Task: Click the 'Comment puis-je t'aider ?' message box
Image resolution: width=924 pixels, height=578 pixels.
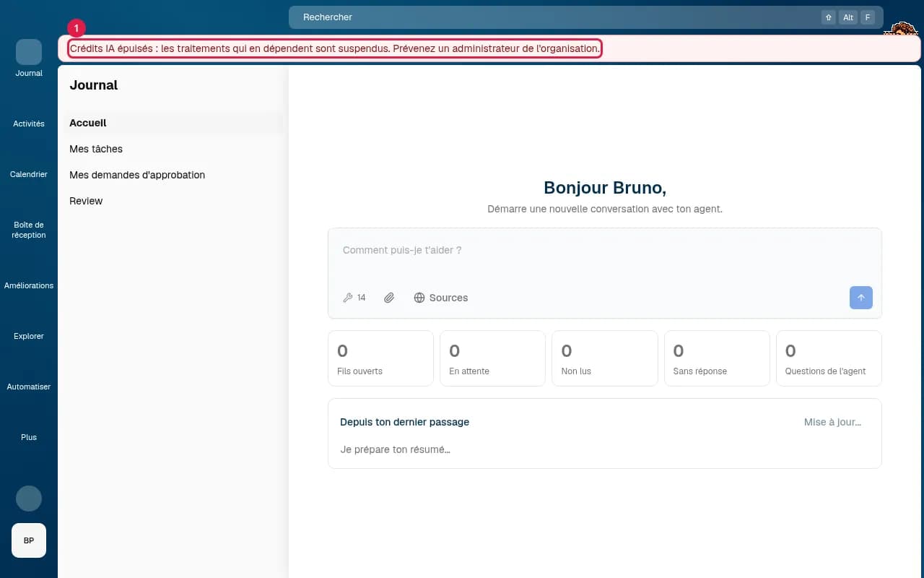Action: (605, 251)
